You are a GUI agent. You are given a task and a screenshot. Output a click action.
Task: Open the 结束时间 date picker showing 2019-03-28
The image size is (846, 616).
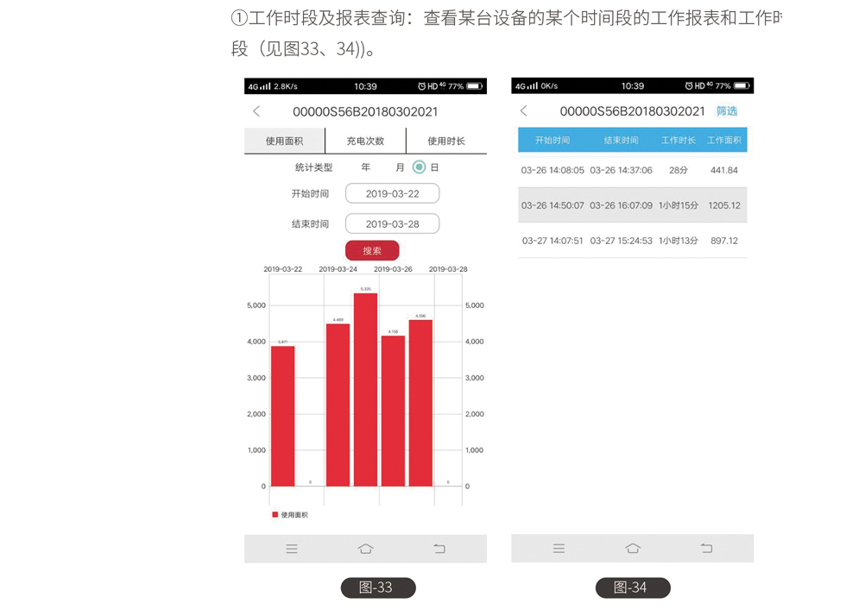pos(392,224)
